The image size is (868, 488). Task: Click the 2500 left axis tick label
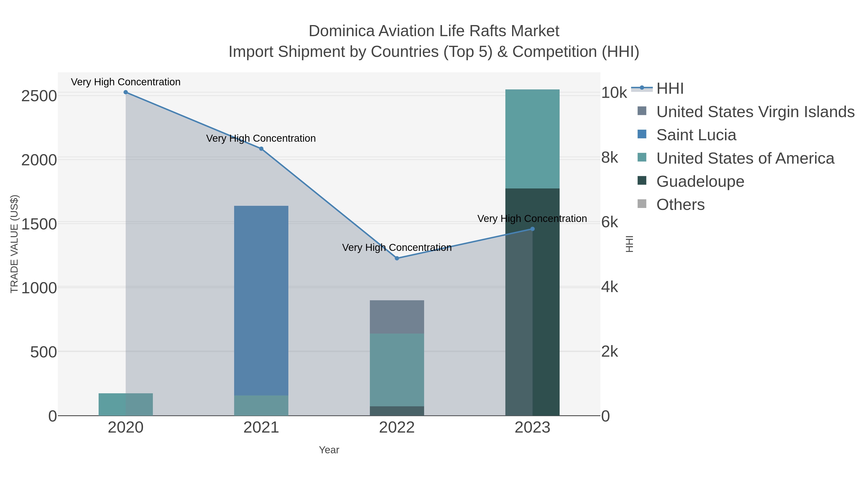coord(39,96)
